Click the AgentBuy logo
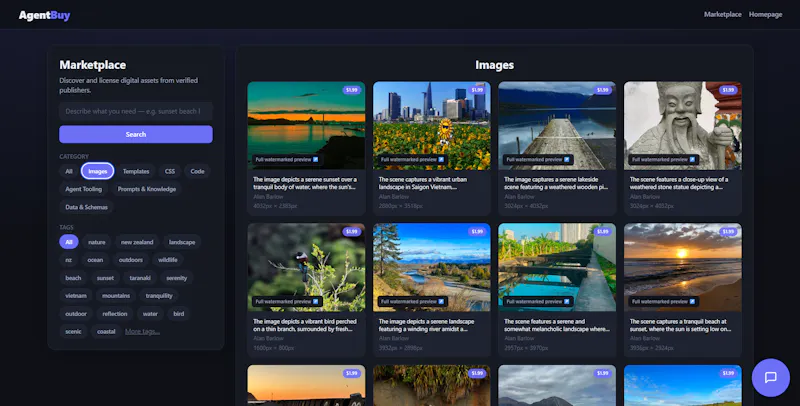Viewport: 800px width, 406px height. 44,15
